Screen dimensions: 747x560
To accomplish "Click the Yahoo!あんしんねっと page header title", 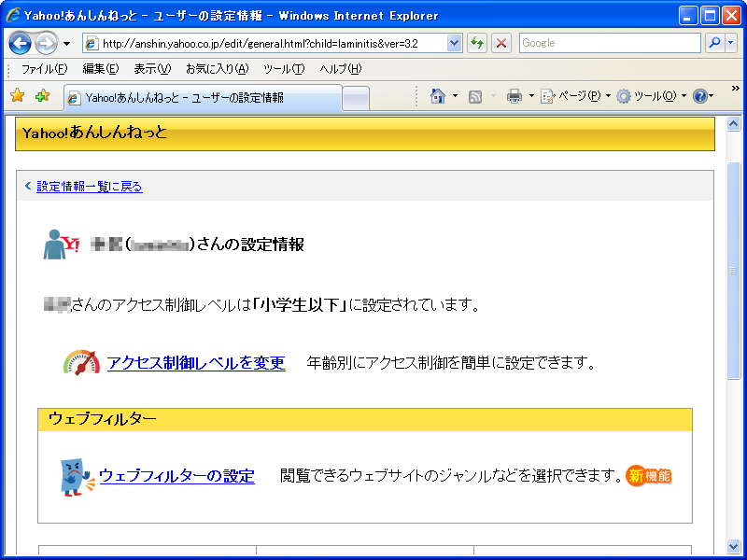I will click(x=95, y=133).
